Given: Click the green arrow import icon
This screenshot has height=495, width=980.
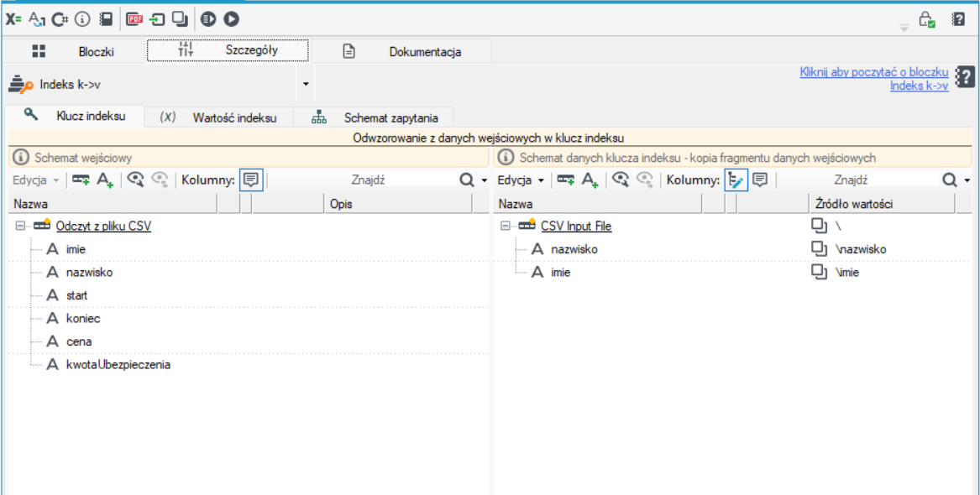Looking at the screenshot, I should pyautogui.click(x=158, y=19).
